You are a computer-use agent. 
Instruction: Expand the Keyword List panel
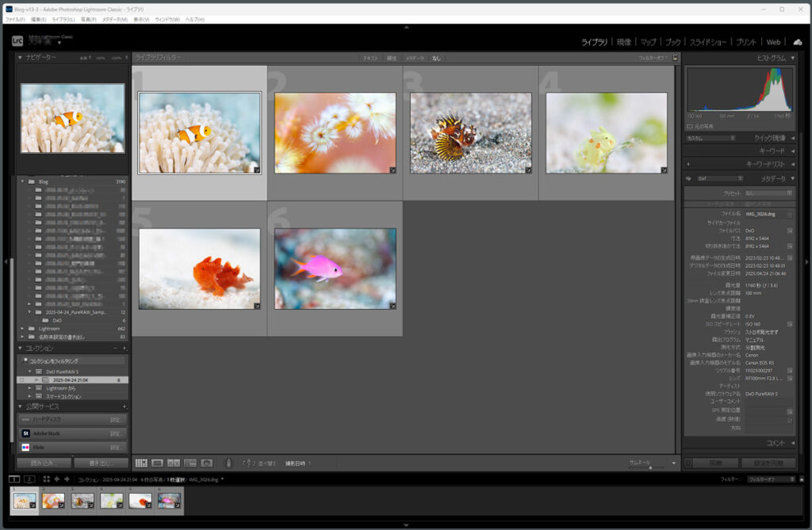[793, 164]
